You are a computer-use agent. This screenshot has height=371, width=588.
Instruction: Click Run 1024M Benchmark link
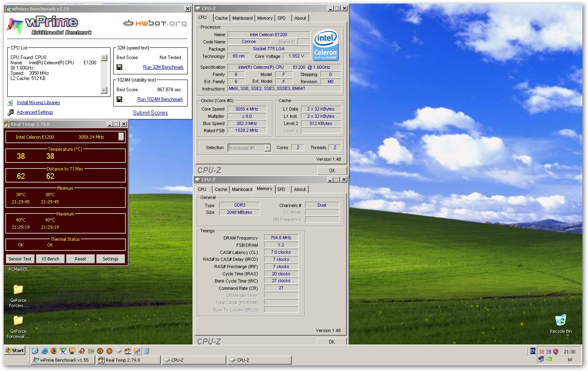160,99
